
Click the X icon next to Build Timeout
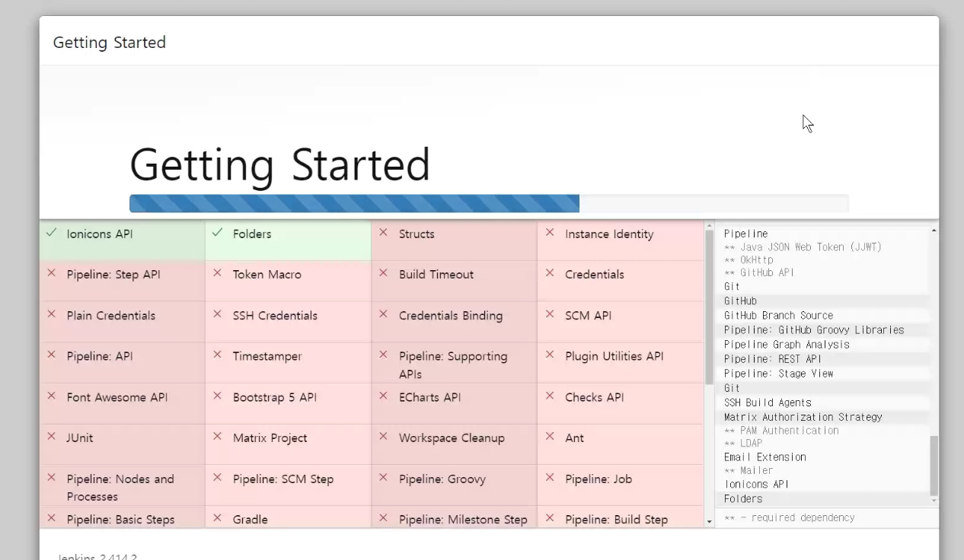point(383,273)
